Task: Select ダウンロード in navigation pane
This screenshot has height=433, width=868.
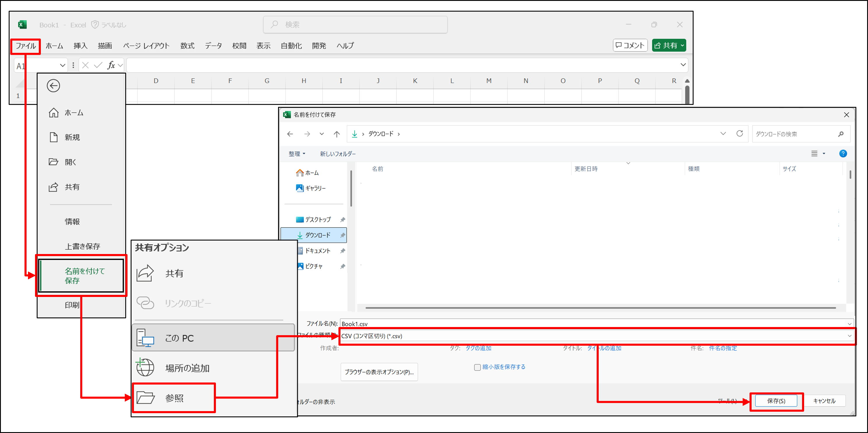Action: click(x=317, y=235)
